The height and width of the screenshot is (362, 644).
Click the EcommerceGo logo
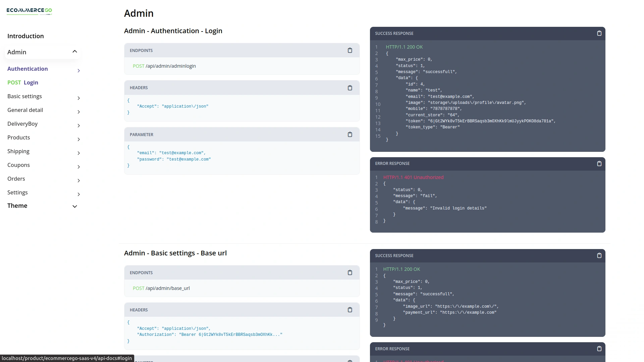(x=29, y=11)
